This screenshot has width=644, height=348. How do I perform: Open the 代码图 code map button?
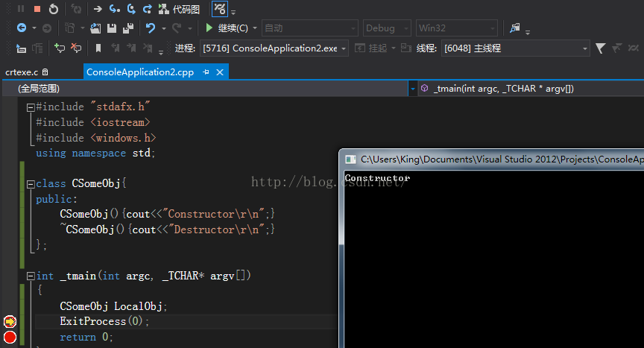(x=179, y=9)
